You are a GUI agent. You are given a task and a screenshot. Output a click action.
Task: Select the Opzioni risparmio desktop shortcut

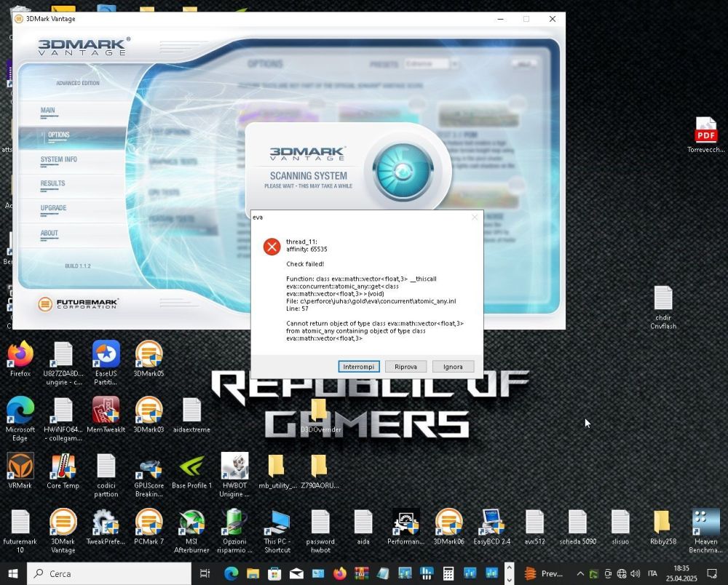point(234,530)
